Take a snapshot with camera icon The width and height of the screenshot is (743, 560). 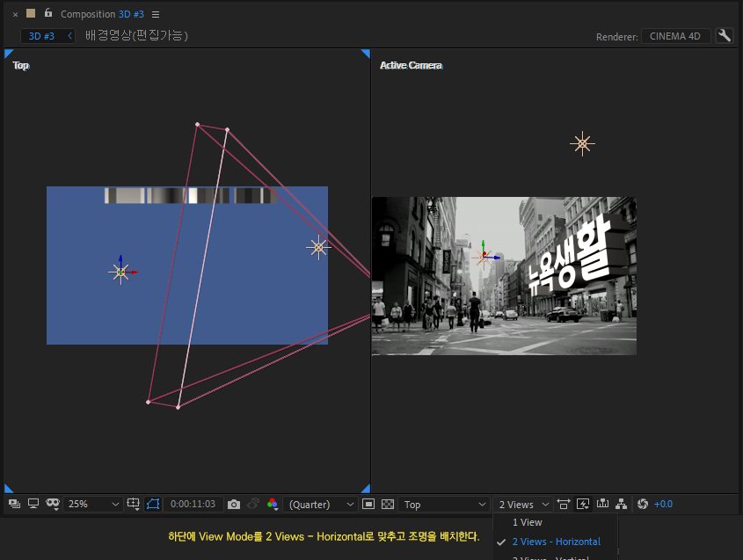(x=234, y=505)
